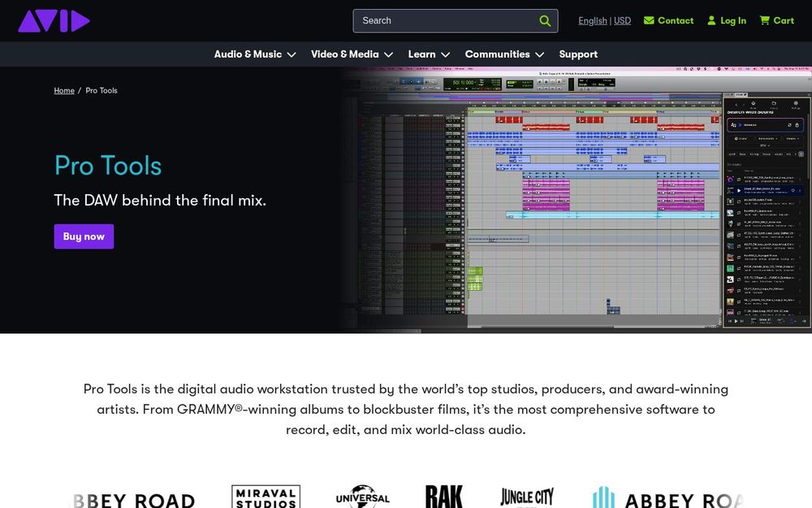This screenshot has height=508, width=812.
Task: Open the Learn menu
Action: point(429,54)
